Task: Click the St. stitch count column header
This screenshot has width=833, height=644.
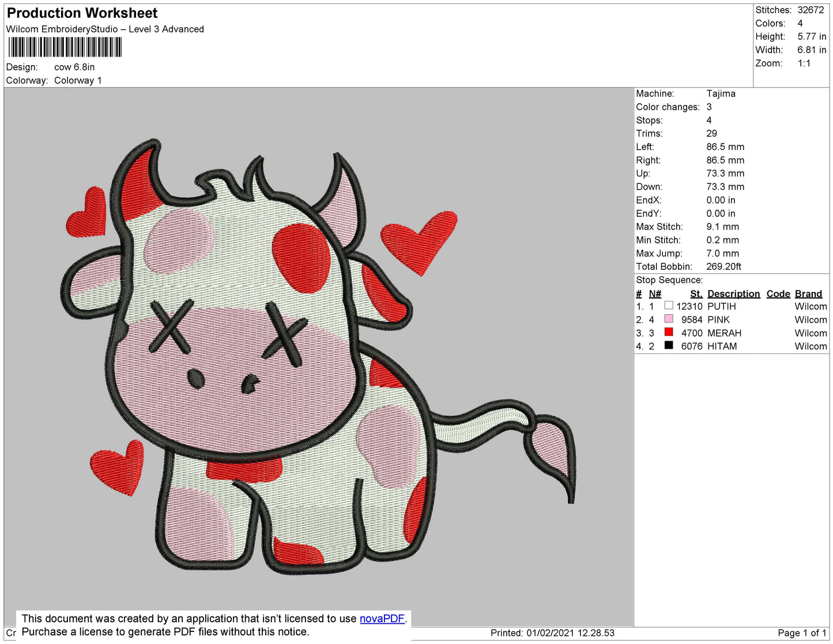Action: (x=696, y=293)
